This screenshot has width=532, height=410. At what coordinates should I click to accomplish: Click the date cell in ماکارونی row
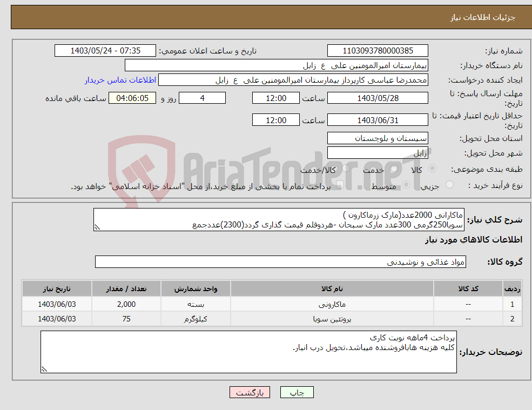tap(57, 304)
